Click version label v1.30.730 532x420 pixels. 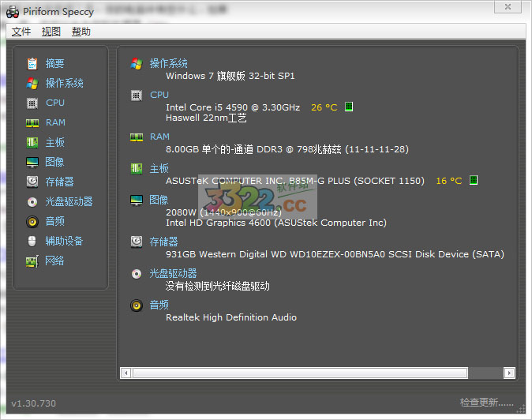(x=34, y=403)
